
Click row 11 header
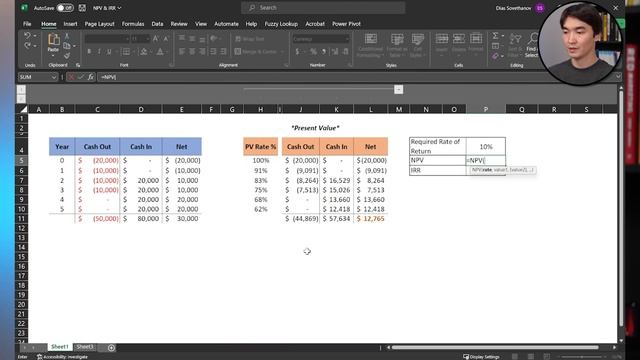click(x=22, y=218)
